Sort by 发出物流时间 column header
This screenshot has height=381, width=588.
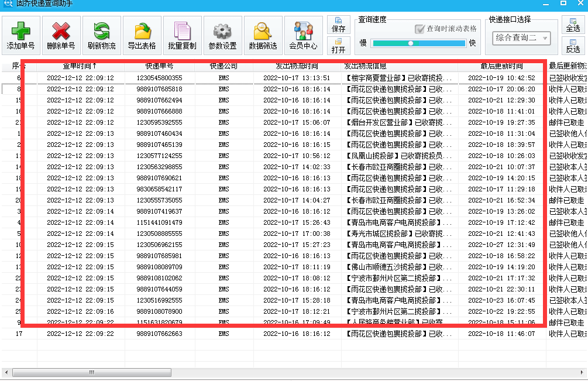tap(297, 66)
